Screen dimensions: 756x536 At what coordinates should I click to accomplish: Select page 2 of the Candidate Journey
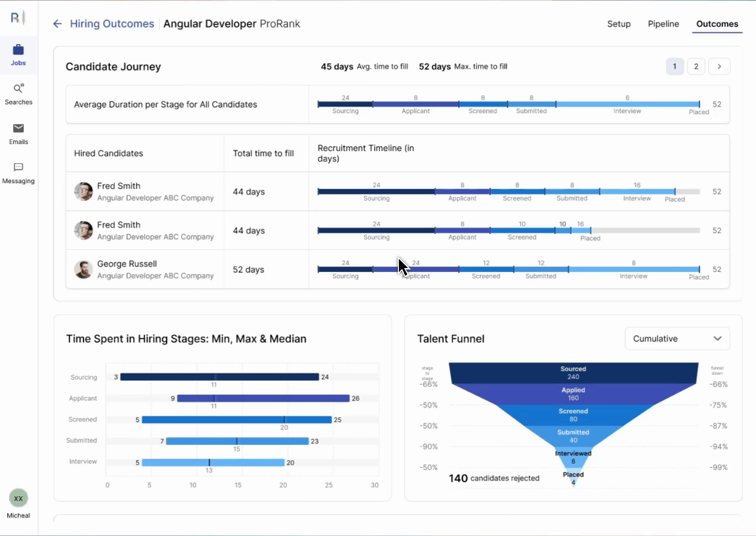click(696, 66)
